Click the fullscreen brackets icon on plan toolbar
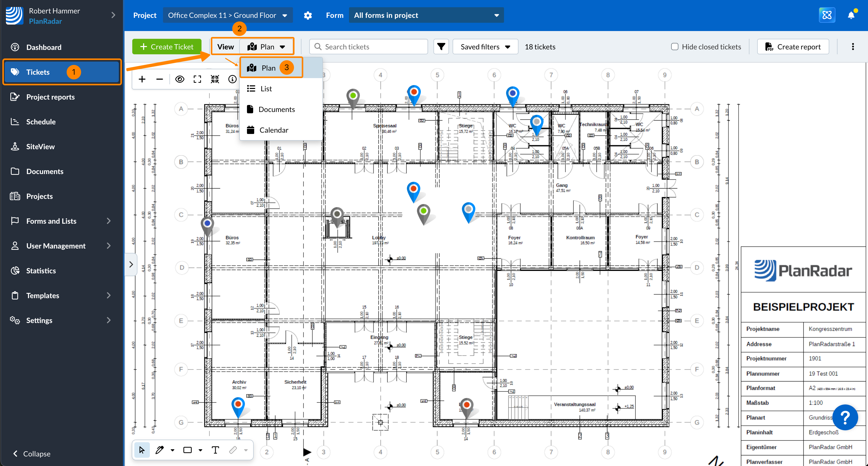This screenshot has width=868, height=466. (197, 79)
